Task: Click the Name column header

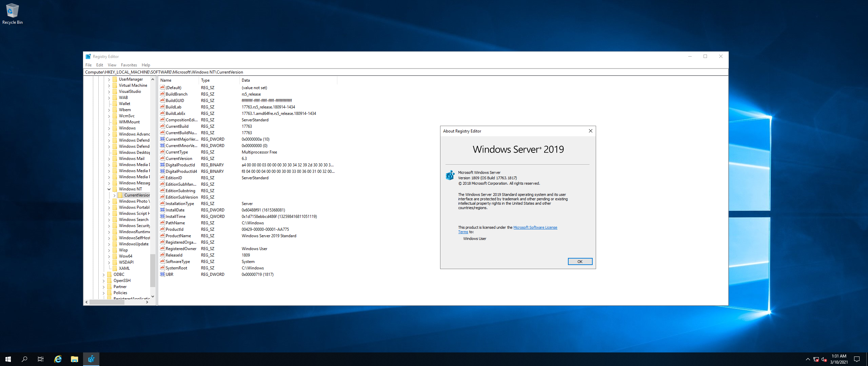Action: point(178,80)
